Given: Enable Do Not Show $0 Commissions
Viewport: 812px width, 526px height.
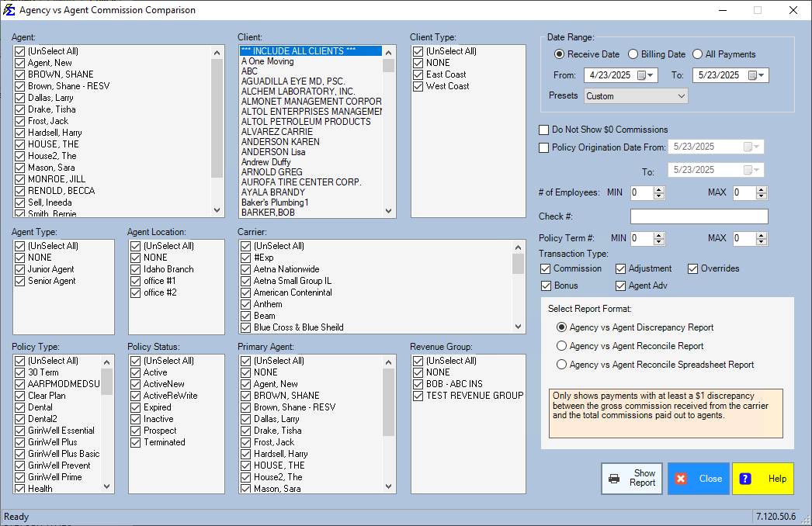Looking at the screenshot, I should tap(543, 130).
